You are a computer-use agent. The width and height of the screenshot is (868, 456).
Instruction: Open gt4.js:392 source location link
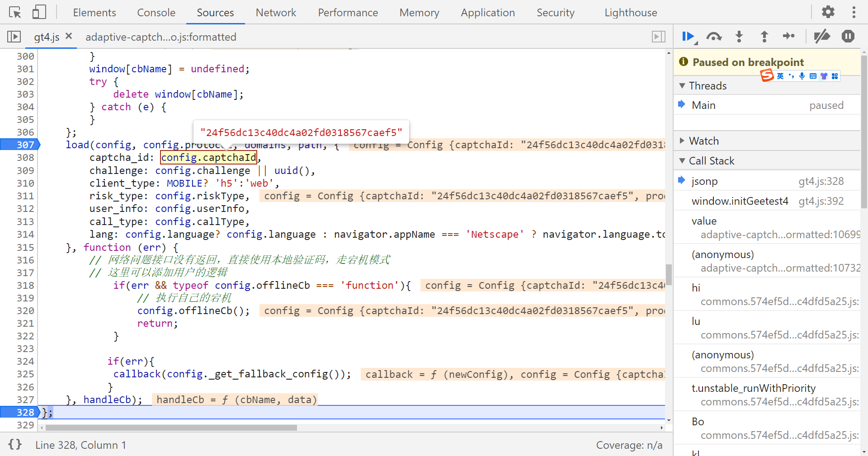pyautogui.click(x=821, y=201)
